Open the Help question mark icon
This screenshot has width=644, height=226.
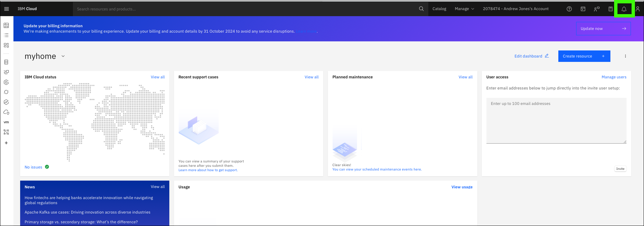569,9
